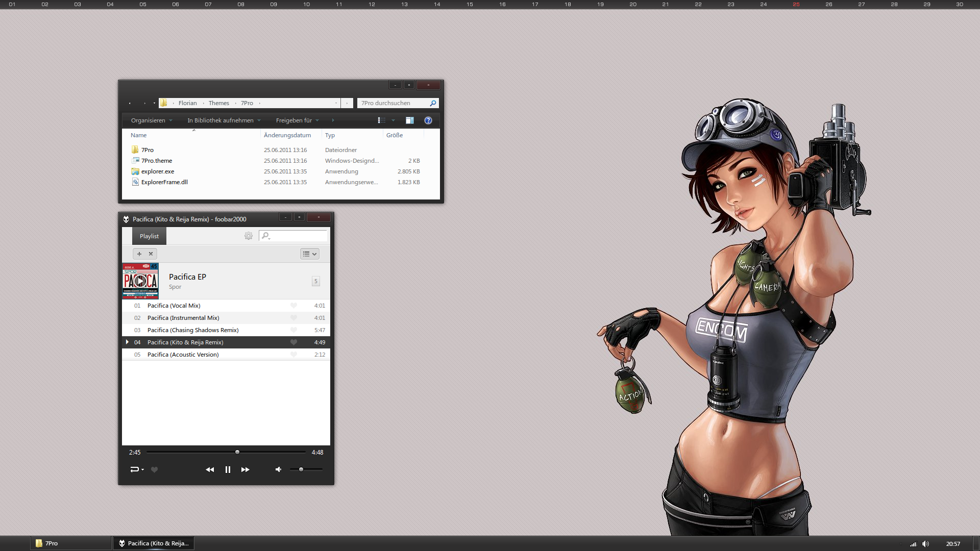Select track 04 Pacifica (Kito & Reija Remix)
The width and height of the screenshot is (980, 551).
[226, 342]
